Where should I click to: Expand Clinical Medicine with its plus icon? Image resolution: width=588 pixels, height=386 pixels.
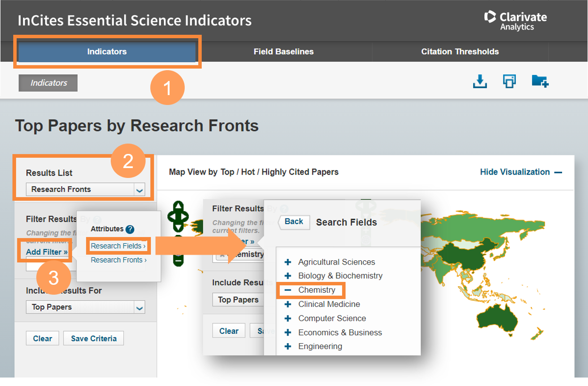pyautogui.click(x=288, y=305)
